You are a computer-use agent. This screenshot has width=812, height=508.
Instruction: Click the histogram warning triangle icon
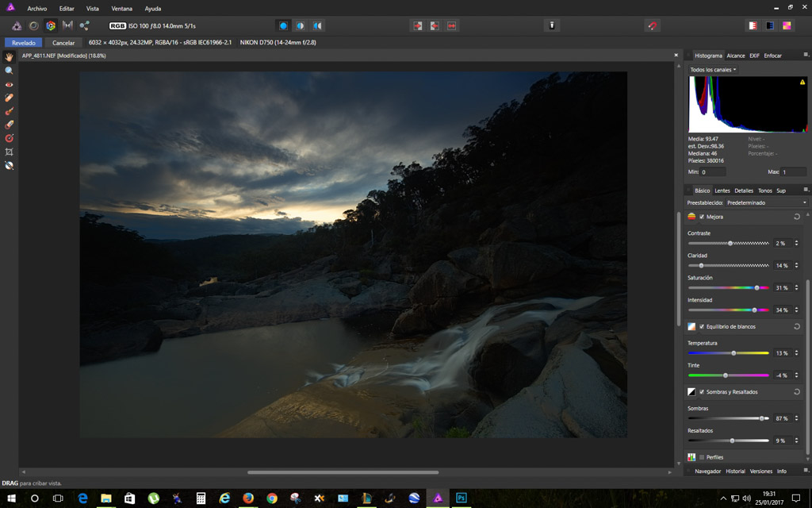click(x=802, y=82)
